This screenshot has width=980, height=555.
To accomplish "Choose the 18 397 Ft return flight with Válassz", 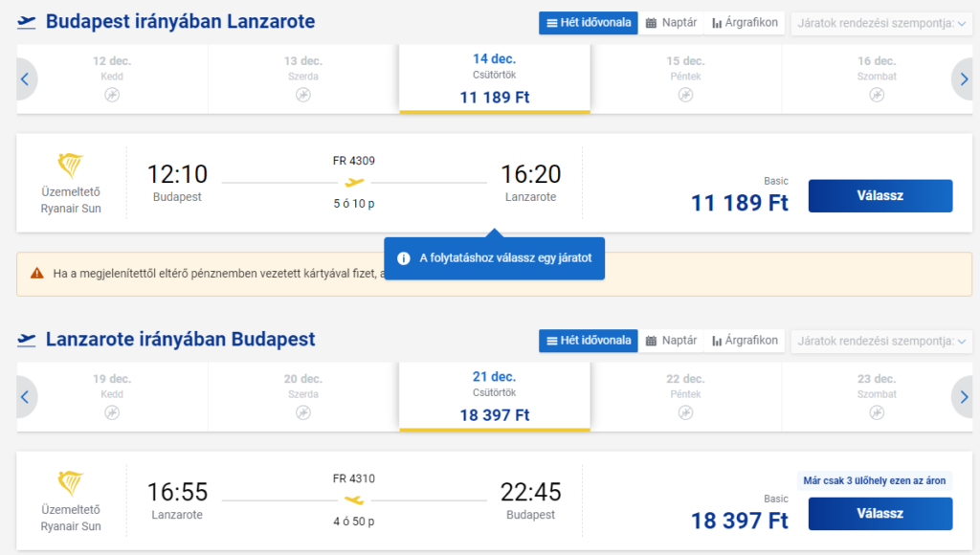I will point(880,514).
